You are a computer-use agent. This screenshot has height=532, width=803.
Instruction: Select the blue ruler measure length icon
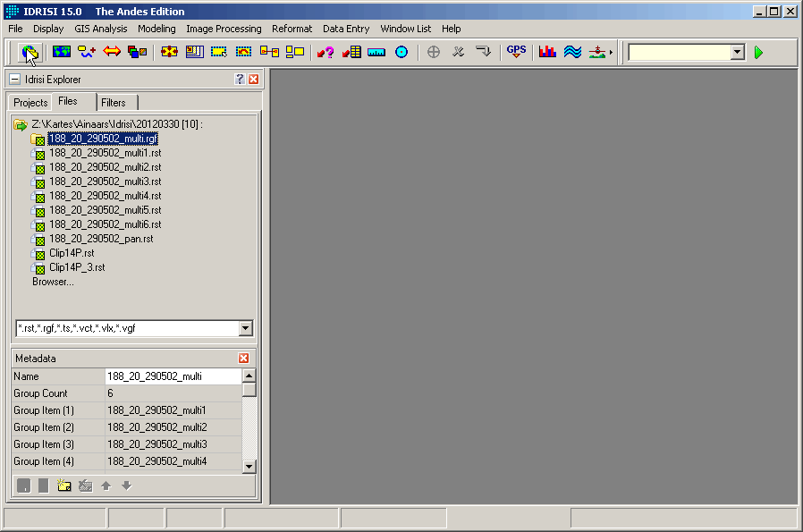click(376, 52)
